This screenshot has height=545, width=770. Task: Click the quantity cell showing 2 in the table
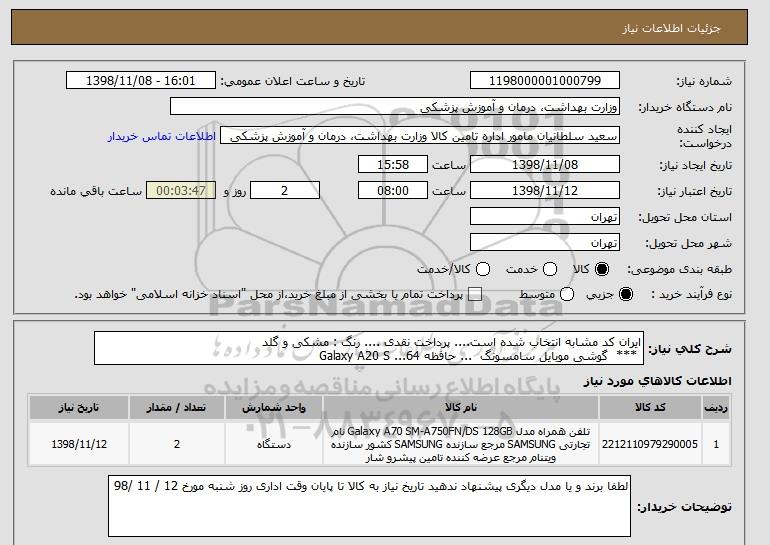177,444
